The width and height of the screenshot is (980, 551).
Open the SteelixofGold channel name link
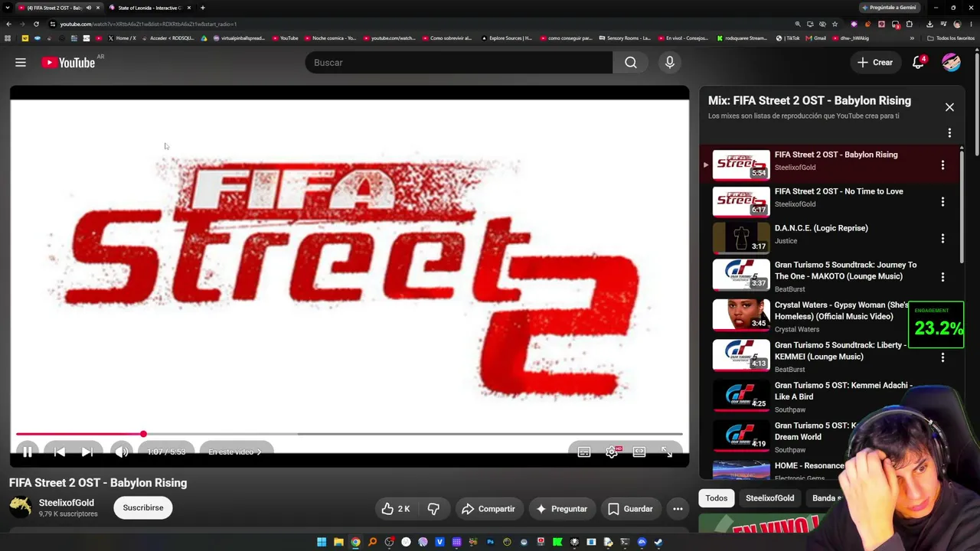pyautogui.click(x=67, y=503)
